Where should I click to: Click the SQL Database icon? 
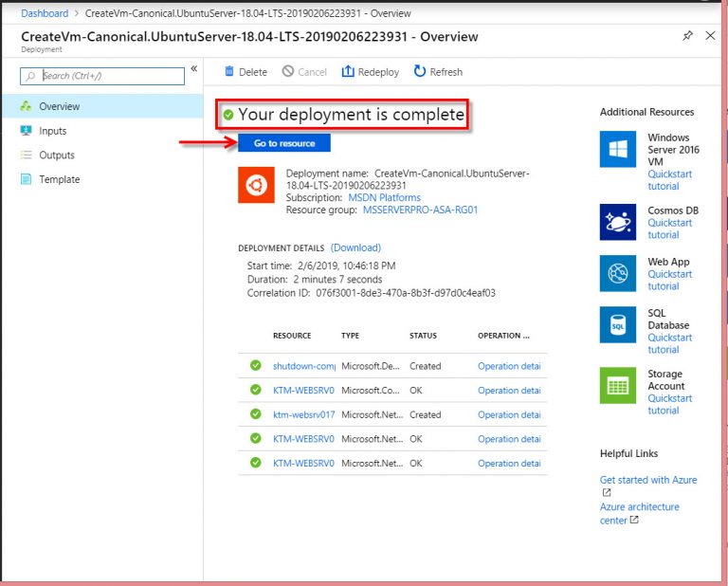(x=618, y=324)
